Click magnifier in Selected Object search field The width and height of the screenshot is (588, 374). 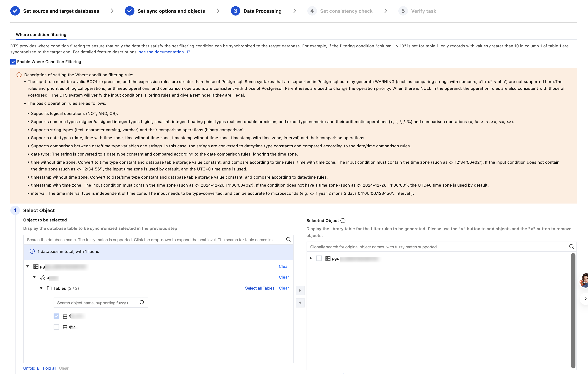pyautogui.click(x=571, y=247)
